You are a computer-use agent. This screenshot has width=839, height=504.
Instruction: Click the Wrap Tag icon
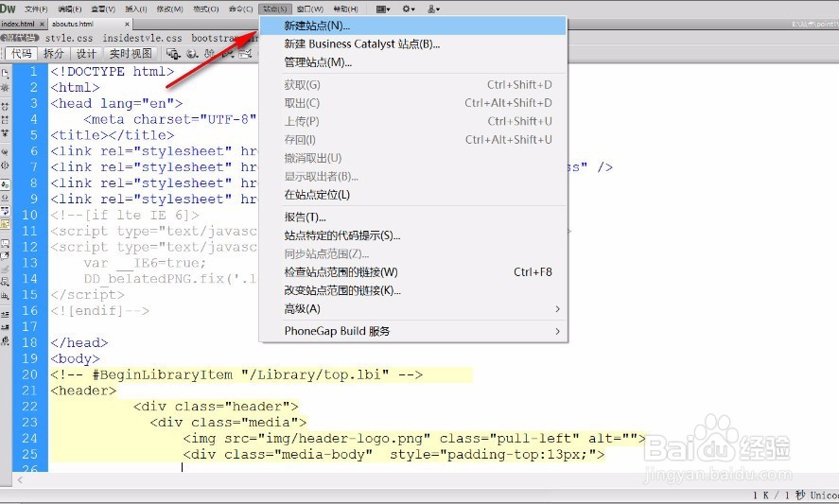coord(5,269)
